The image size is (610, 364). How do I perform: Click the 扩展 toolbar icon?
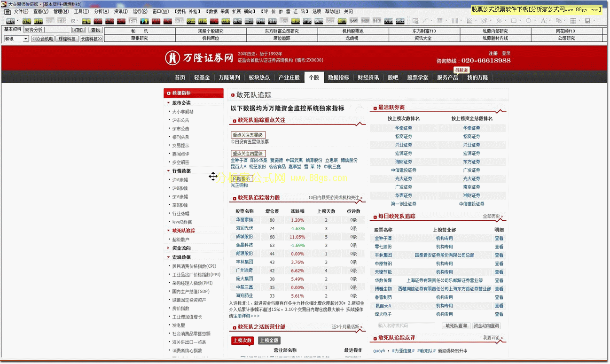(x=306, y=21)
